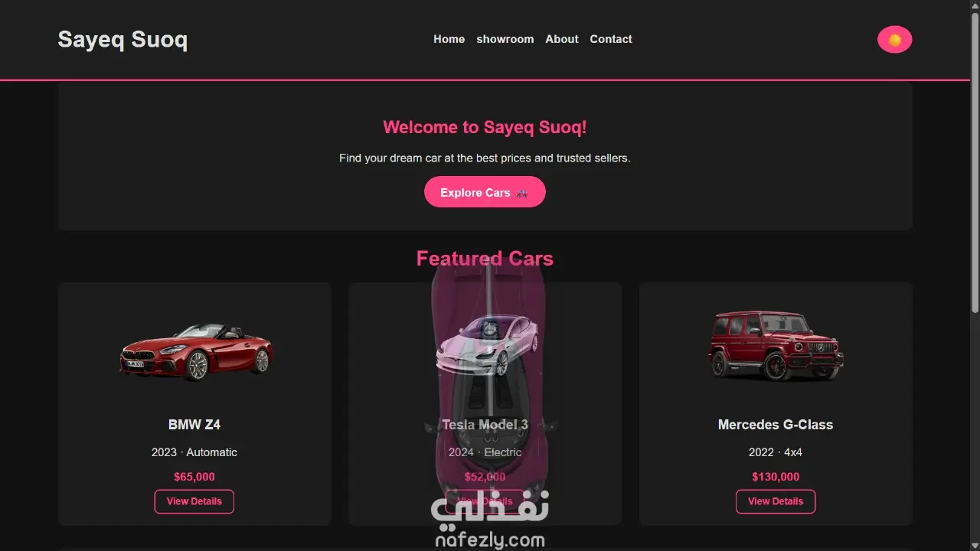View Details for the BMW Z4
The height and width of the screenshot is (551, 980).
click(194, 501)
